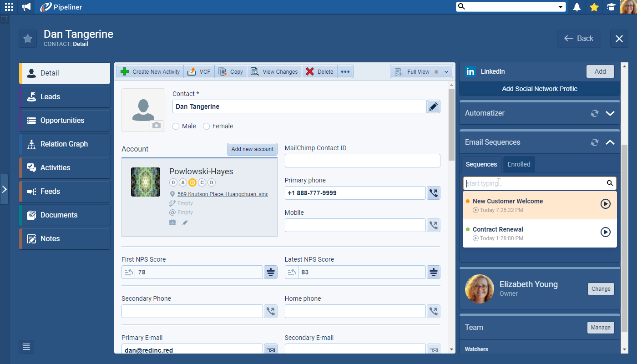Refresh the Email Sequences panel
The height and width of the screenshot is (364, 637).
click(x=595, y=142)
